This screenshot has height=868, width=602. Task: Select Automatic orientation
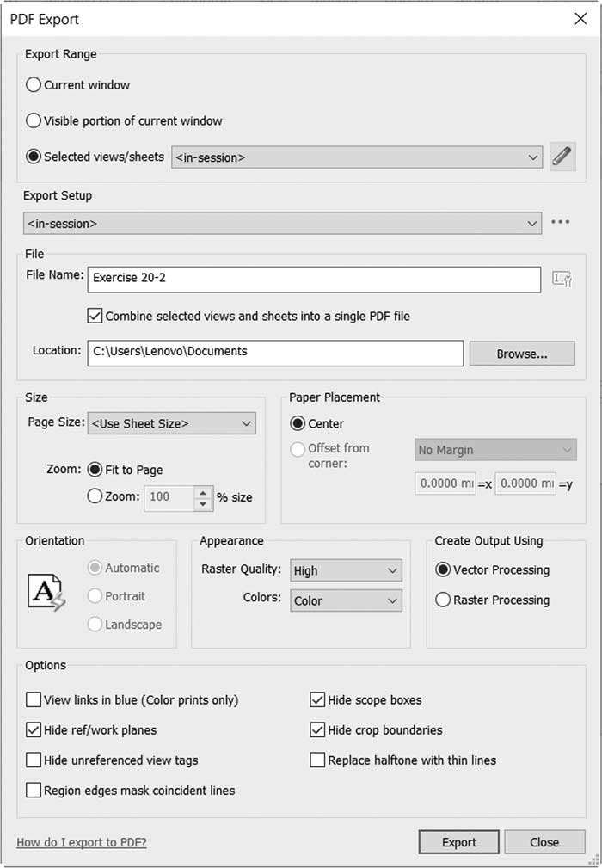(x=95, y=568)
